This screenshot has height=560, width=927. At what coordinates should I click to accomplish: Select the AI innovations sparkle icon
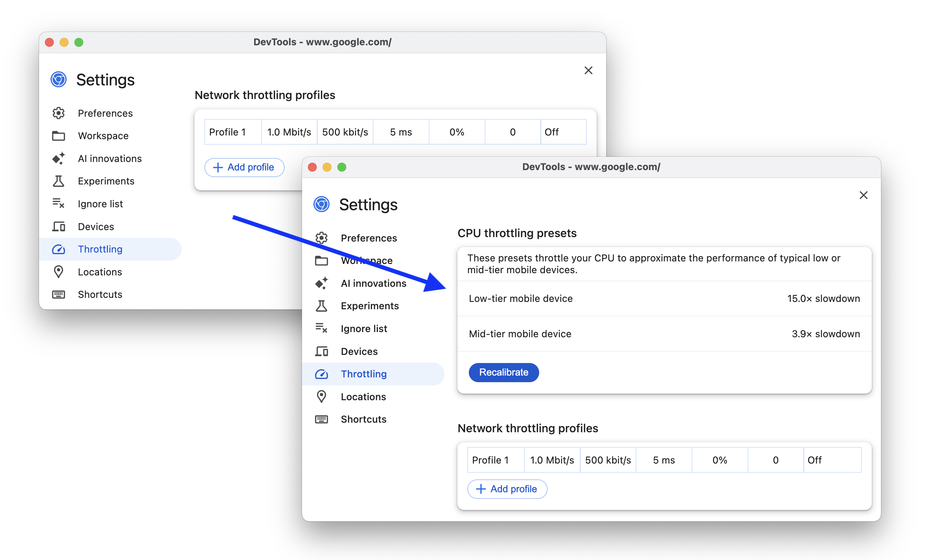(x=323, y=283)
